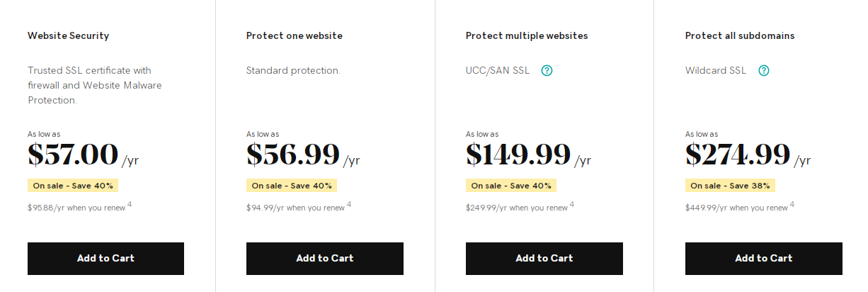Open footnote 4 next to $249.99/yr renewal
Screen dimensions: 868x292
(572, 205)
